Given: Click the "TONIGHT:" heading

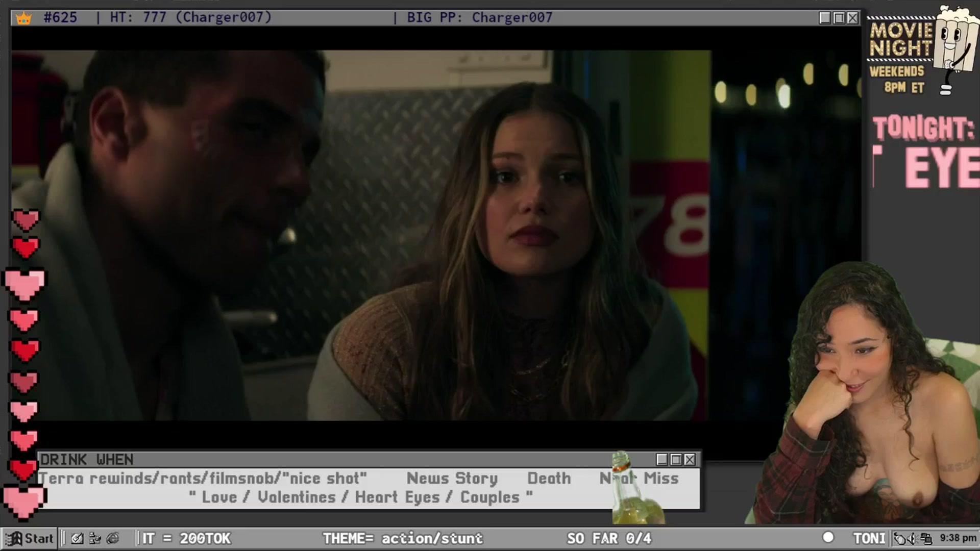Looking at the screenshot, I should (923, 128).
